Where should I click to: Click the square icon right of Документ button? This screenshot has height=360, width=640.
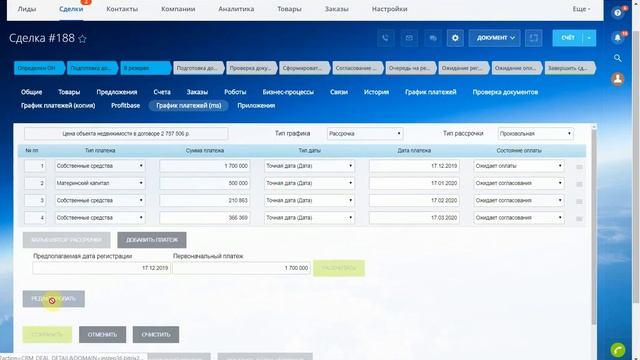click(533, 38)
